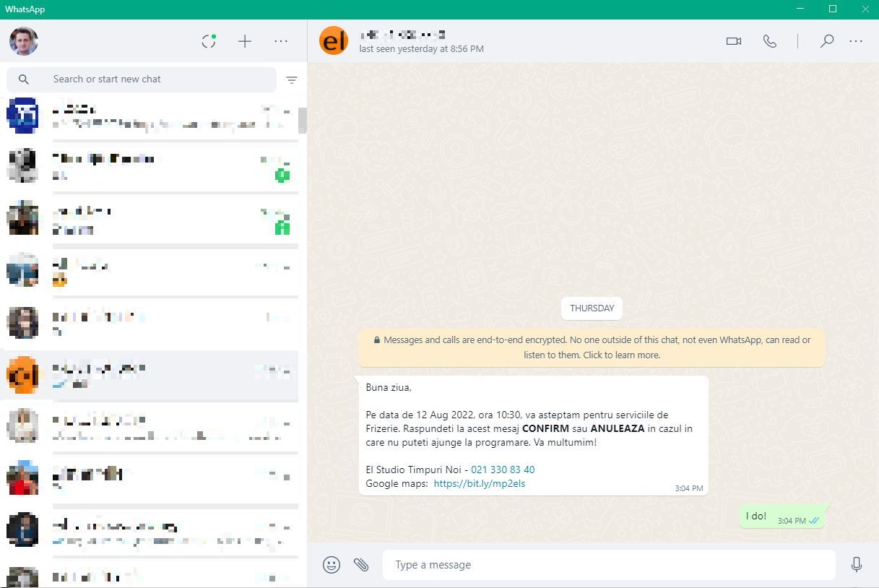Attach a file with paperclip icon
This screenshot has width=879, height=588.
[361, 565]
